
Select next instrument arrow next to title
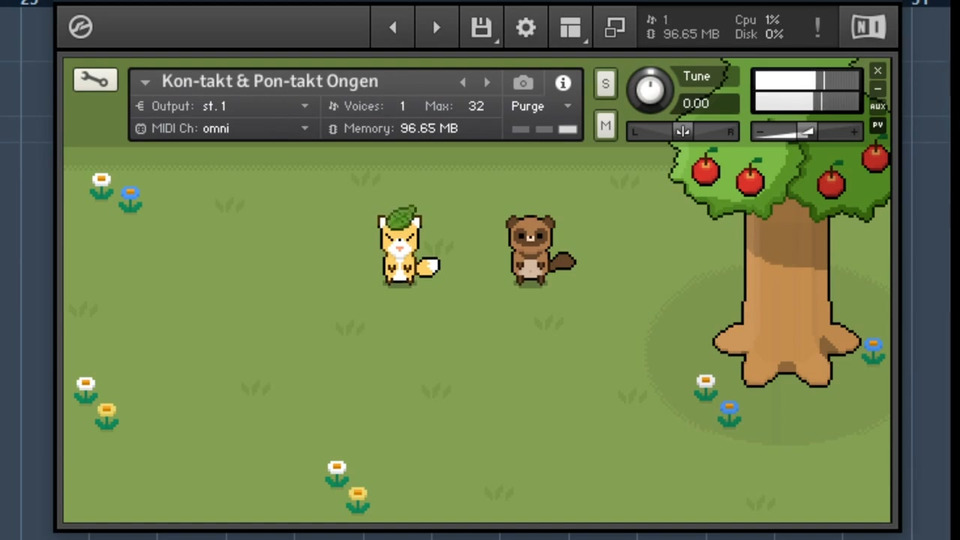[x=487, y=82]
